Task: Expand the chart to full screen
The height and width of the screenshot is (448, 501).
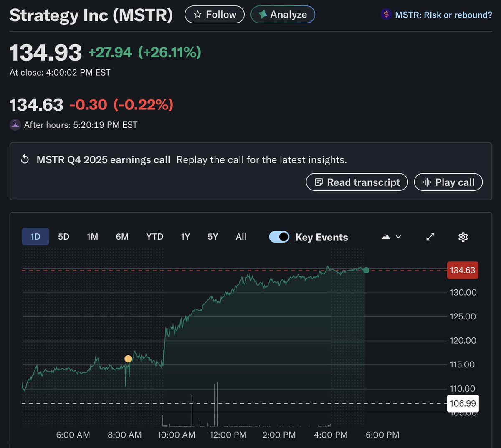Action: (x=430, y=237)
